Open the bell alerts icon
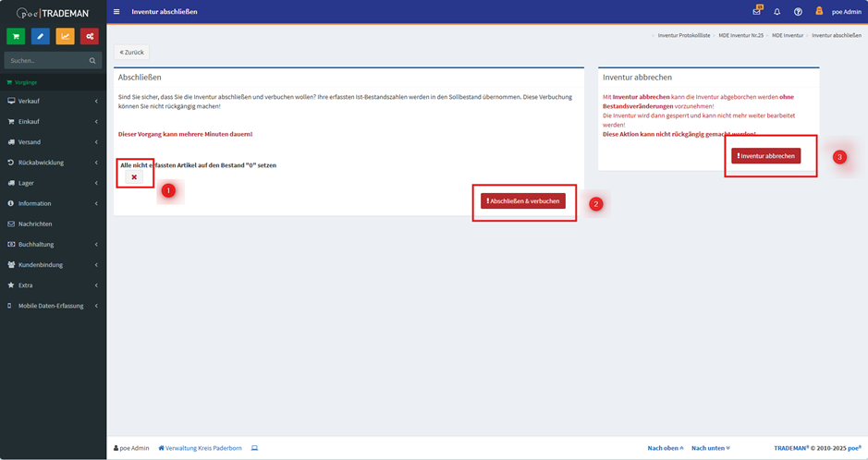Screen dimensions: 868x460 click(776, 12)
